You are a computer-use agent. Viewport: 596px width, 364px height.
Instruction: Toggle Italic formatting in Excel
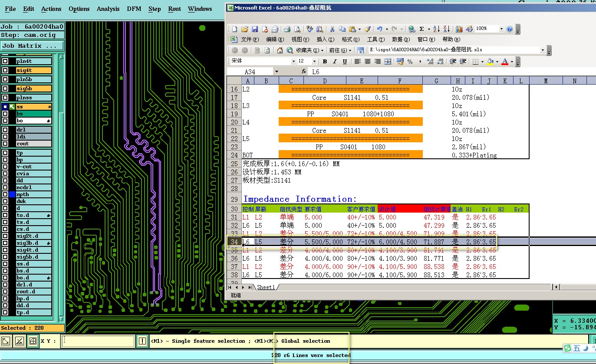tap(335, 62)
